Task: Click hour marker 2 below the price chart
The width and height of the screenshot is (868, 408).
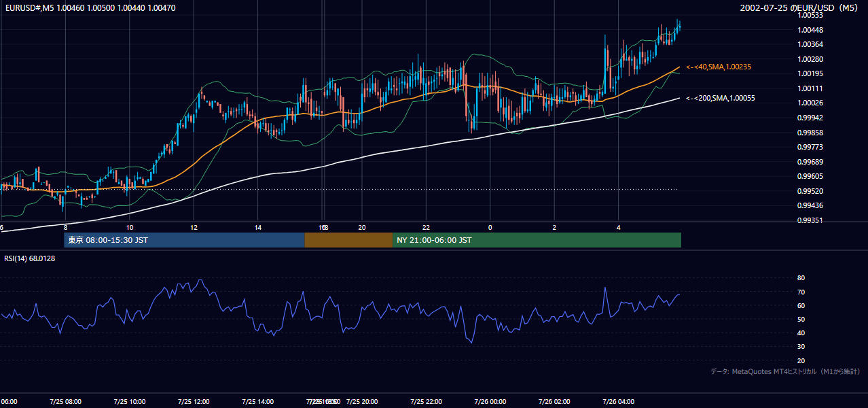Action: (554, 227)
